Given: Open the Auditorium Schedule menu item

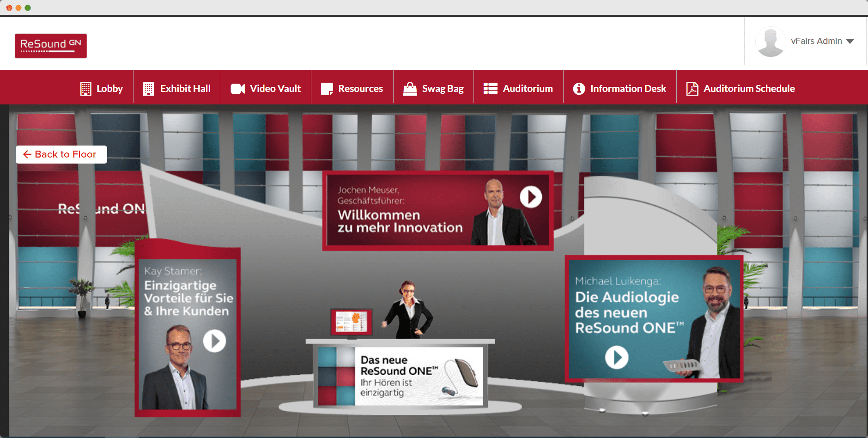Looking at the screenshot, I should [x=749, y=89].
